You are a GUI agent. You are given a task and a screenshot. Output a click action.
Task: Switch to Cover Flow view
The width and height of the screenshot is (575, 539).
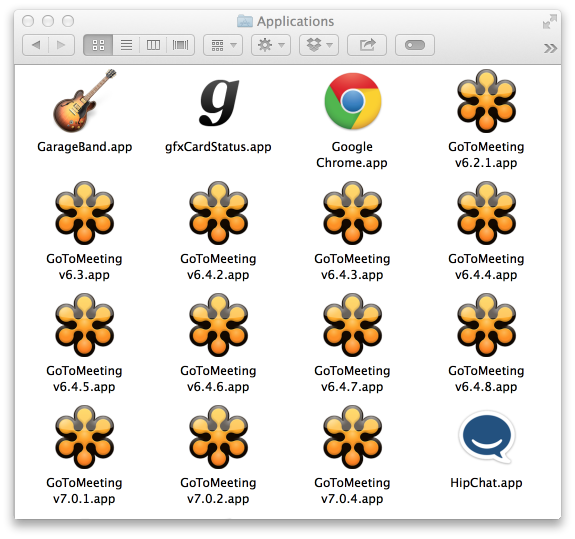click(180, 45)
